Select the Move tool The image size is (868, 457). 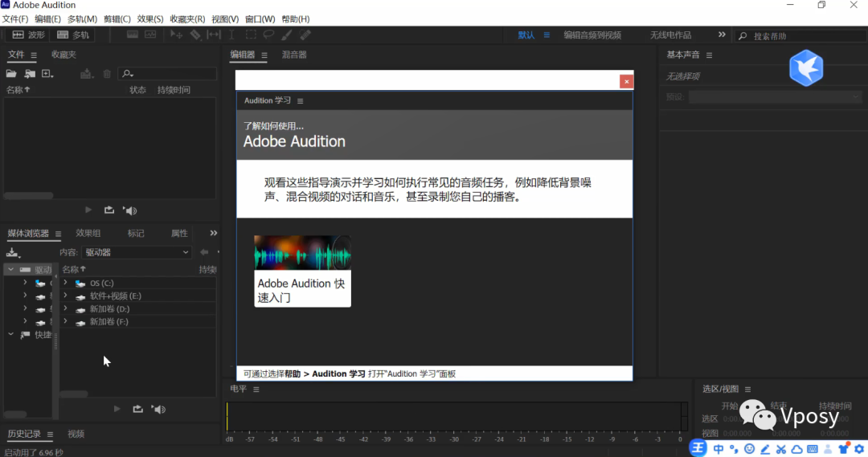177,35
